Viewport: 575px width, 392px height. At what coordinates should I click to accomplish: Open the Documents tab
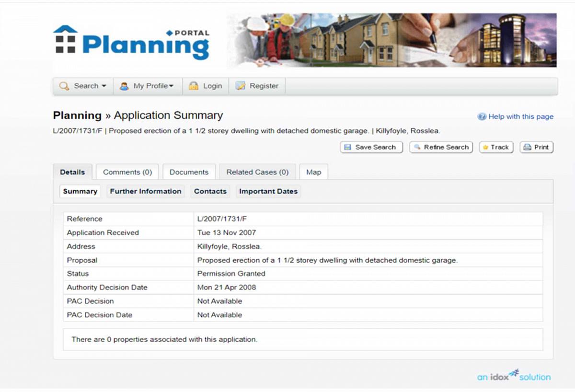pyautogui.click(x=189, y=172)
